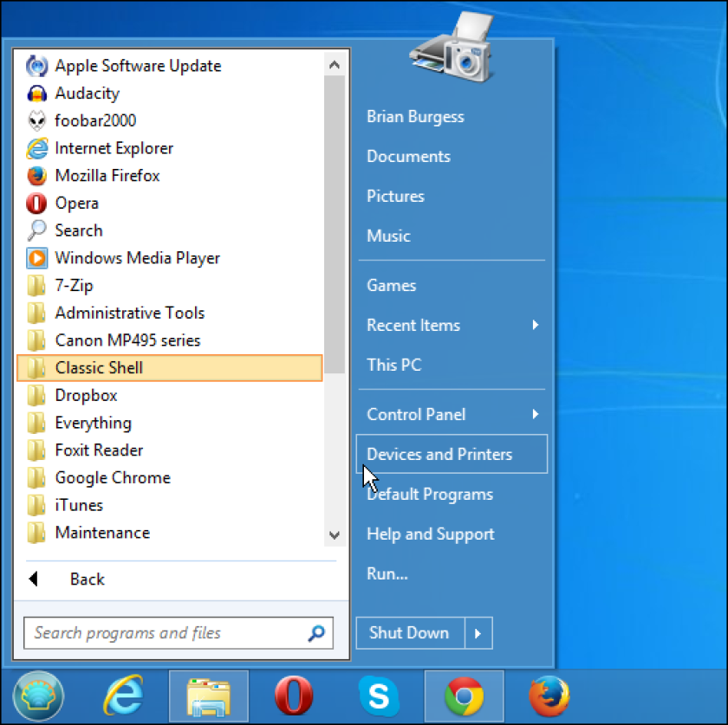This screenshot has width=728, height=725.
Task: Switch to Google Chrome on the taskbar
Action: [x=465, y=696]
